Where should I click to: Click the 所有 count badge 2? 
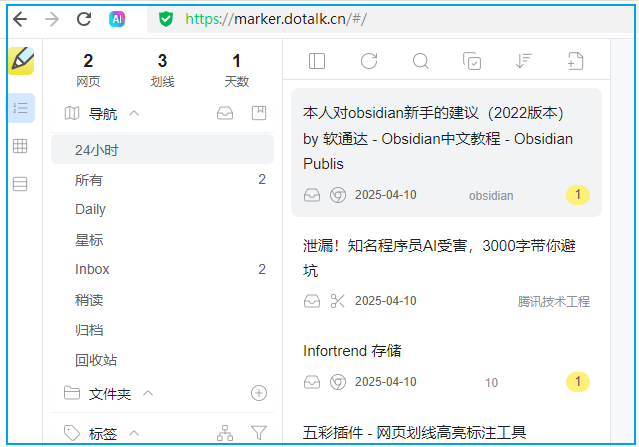pos(262,179)
